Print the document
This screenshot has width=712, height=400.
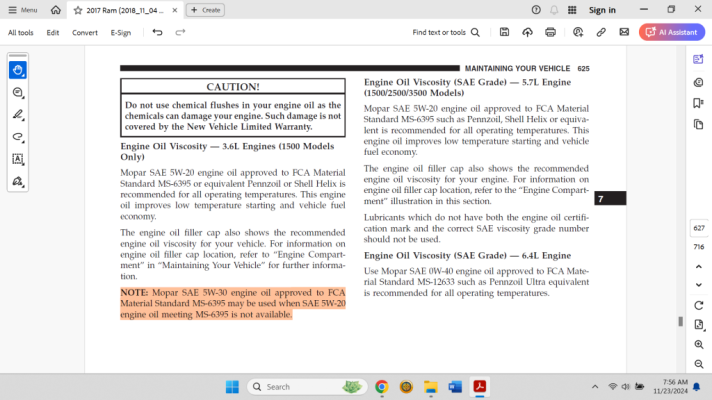(x=550, y=32)
